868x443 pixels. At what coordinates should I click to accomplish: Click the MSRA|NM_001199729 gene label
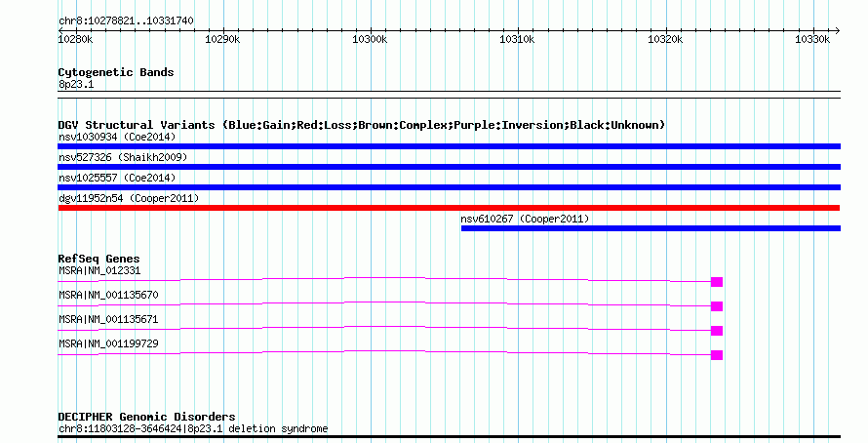pyautogui.click(x=108, y=343)
